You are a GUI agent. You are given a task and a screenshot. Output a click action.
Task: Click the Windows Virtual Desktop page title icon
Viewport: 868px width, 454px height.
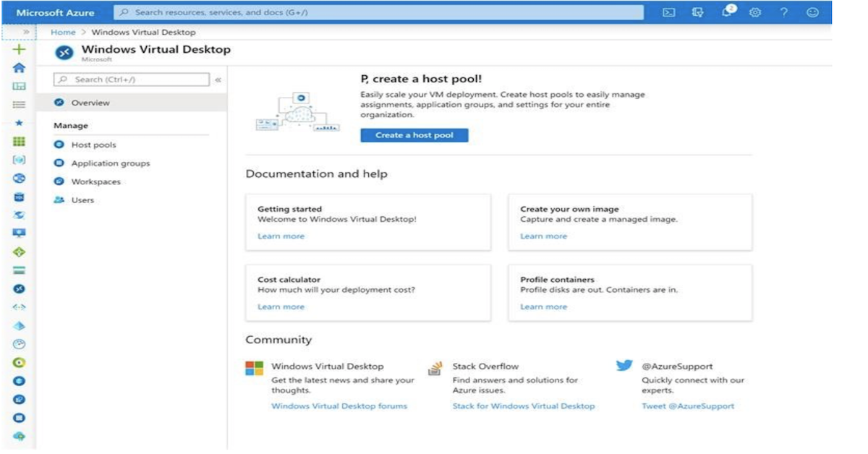[x=64, y=53]
